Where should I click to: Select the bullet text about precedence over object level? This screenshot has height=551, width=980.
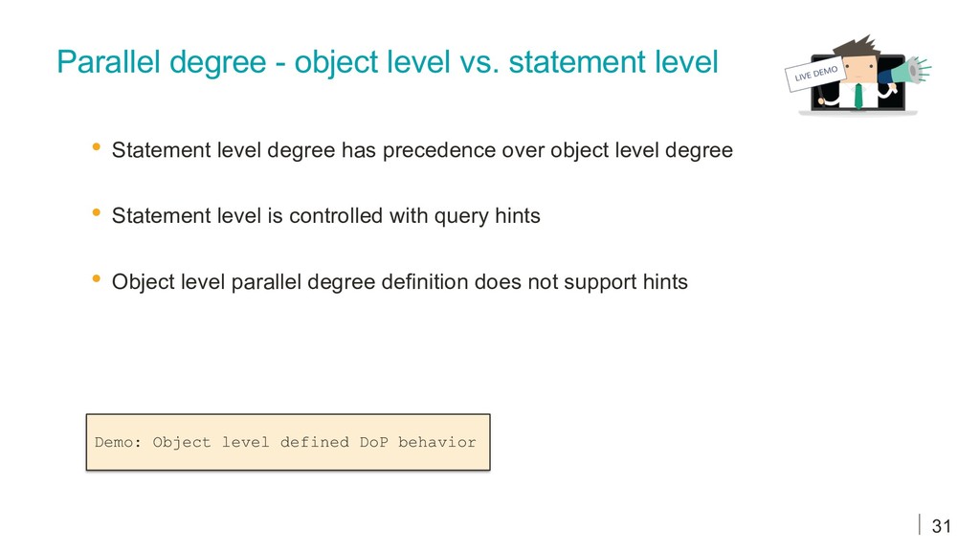click(x=422, y=150)
